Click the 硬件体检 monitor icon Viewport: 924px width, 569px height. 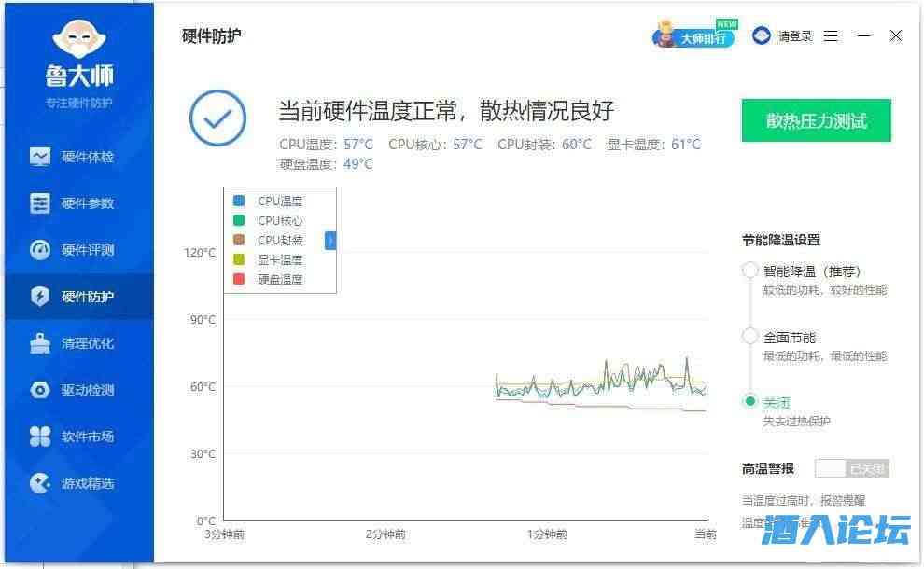tap(40, 157)
